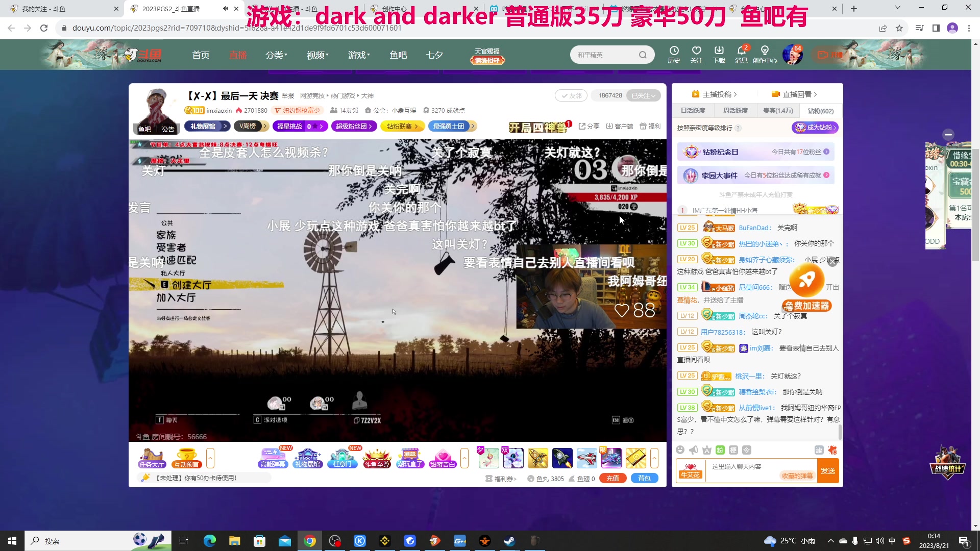Screen dimensions: 980x551
Task: Switch to 贵宾(1.4万) tab
Action: pos(778,111)
